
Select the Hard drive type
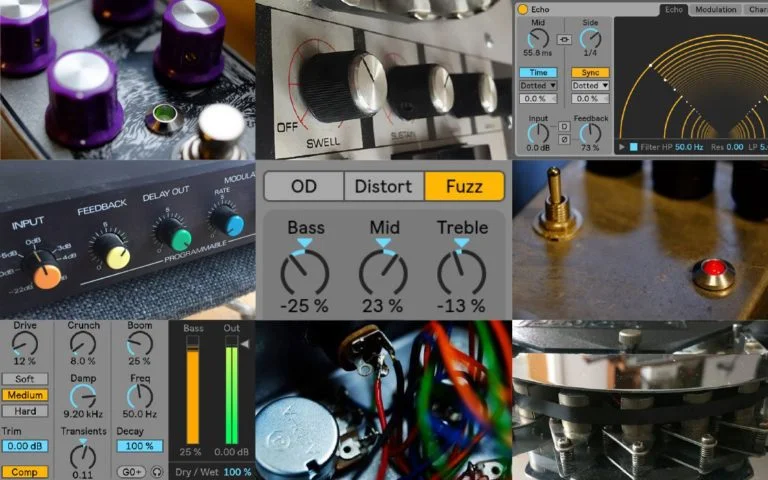24,411
